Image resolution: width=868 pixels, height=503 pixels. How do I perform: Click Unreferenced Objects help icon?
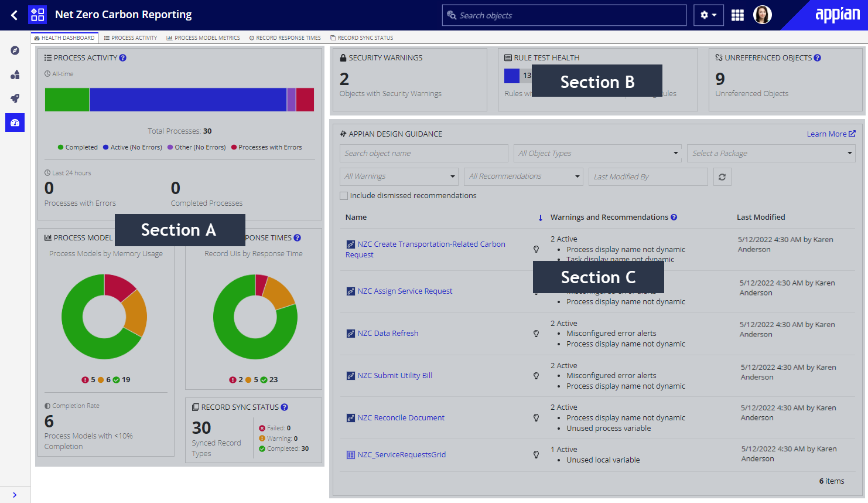click(817, 57)
